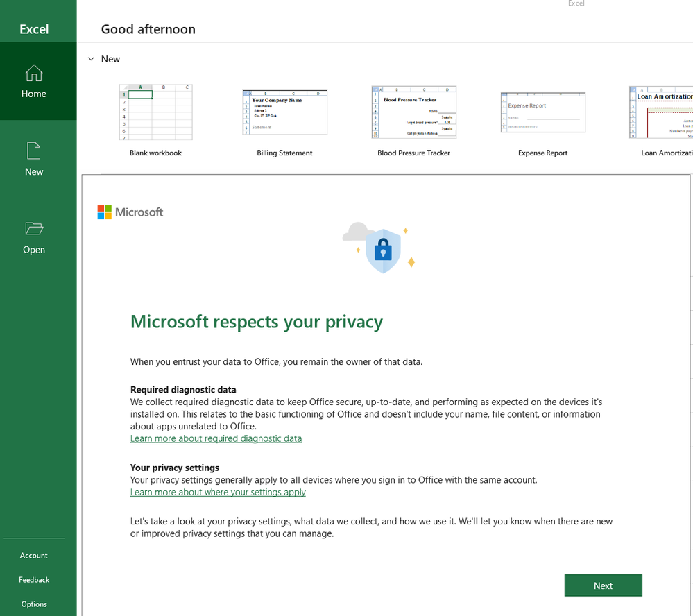Select the Home label in the sidebar

(x=33, y=94)
